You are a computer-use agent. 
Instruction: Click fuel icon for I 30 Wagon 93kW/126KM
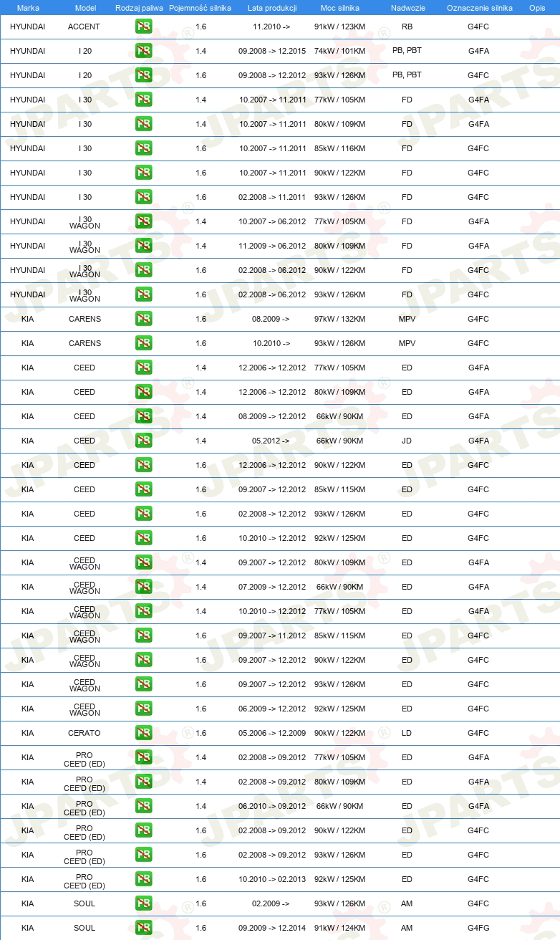(x=143, y=294)
